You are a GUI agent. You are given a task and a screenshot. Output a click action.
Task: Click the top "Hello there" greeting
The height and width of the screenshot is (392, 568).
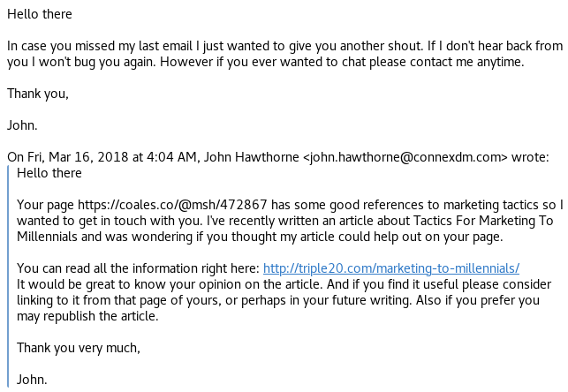point(40,15)
